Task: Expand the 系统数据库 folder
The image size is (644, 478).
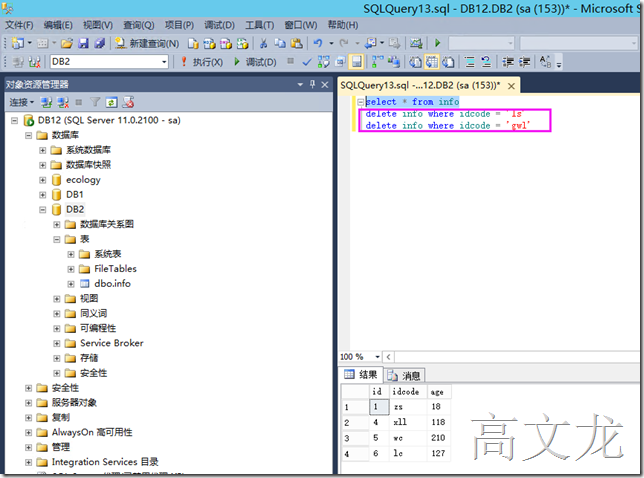Action: 42,150
